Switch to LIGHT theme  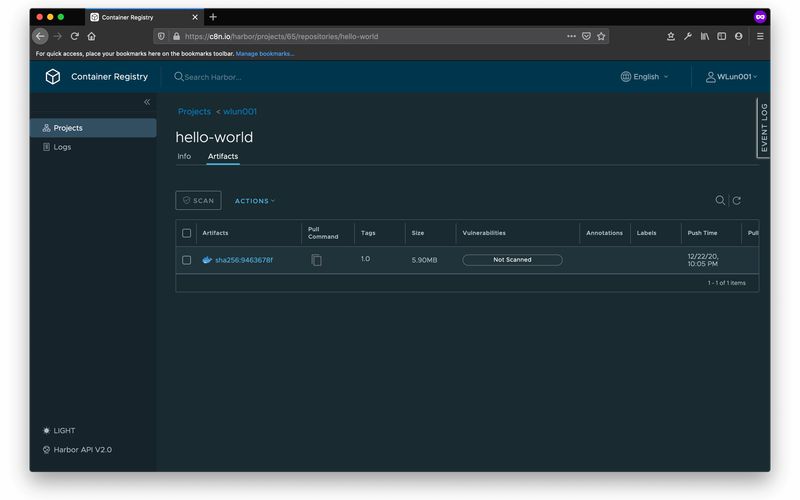[59, 431]
